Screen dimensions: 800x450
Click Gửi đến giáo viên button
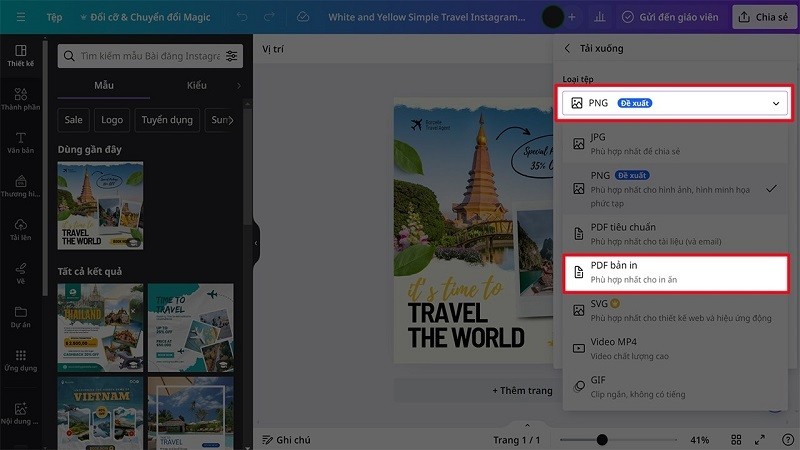coord(670,17)
